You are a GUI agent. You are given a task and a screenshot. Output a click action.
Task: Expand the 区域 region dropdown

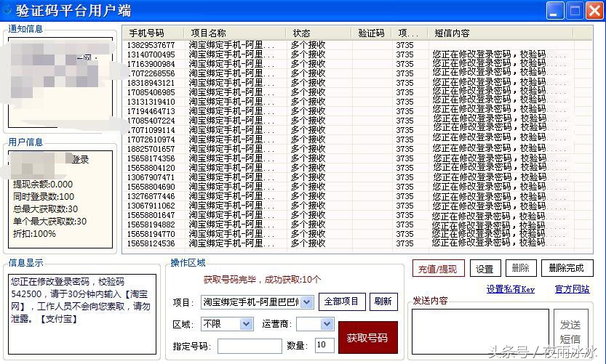pyautogui.click(x=246, y=324)
